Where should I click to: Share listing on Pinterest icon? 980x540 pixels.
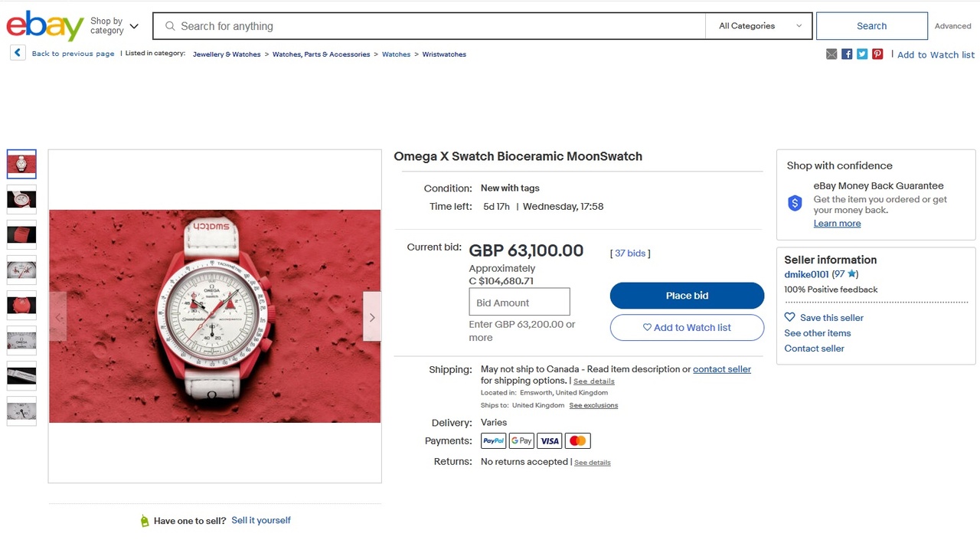point(877,54)
